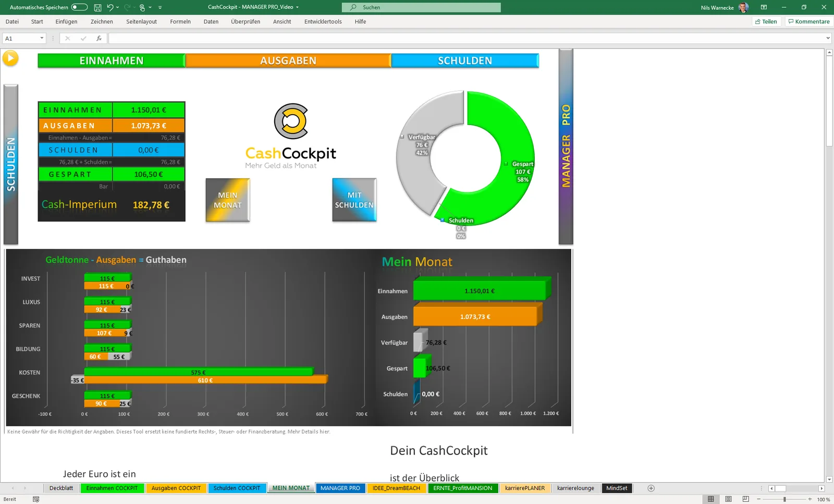This screenshot has height=504, width=834.
Task: Switch to Normal view icon
Action: [x=710, y=499]
